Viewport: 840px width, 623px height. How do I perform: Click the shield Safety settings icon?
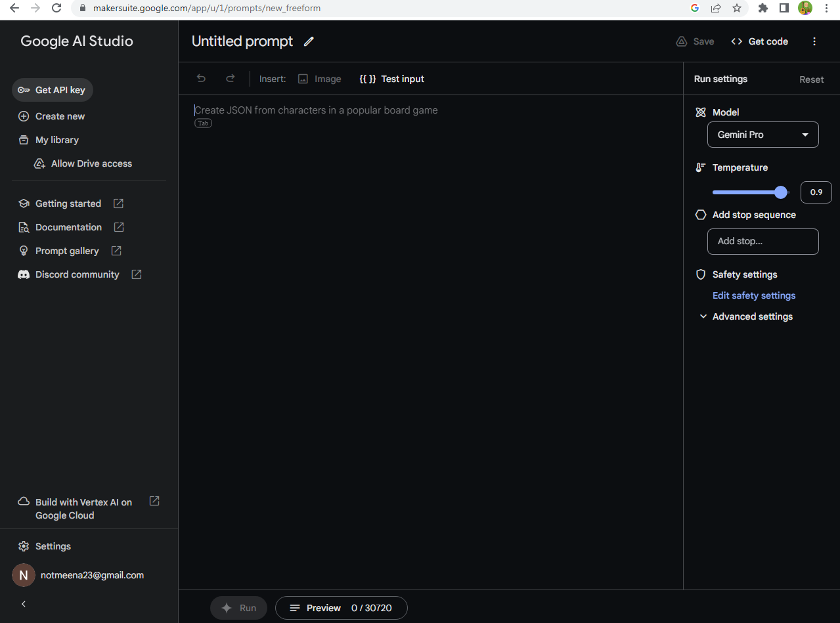click(701, 274)
